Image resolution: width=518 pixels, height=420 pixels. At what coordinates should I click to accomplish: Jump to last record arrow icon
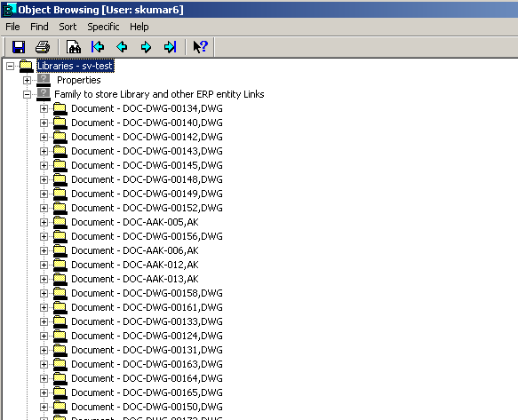pos(171,47)
